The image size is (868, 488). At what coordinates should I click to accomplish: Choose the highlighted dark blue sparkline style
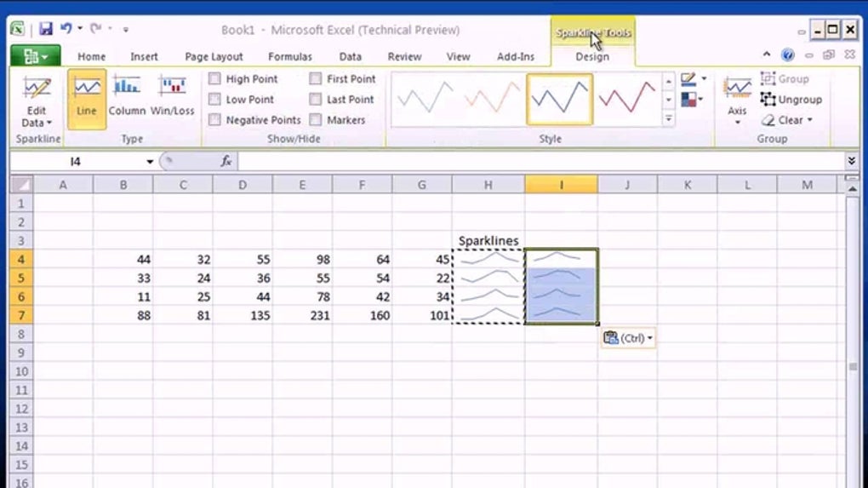560,99
